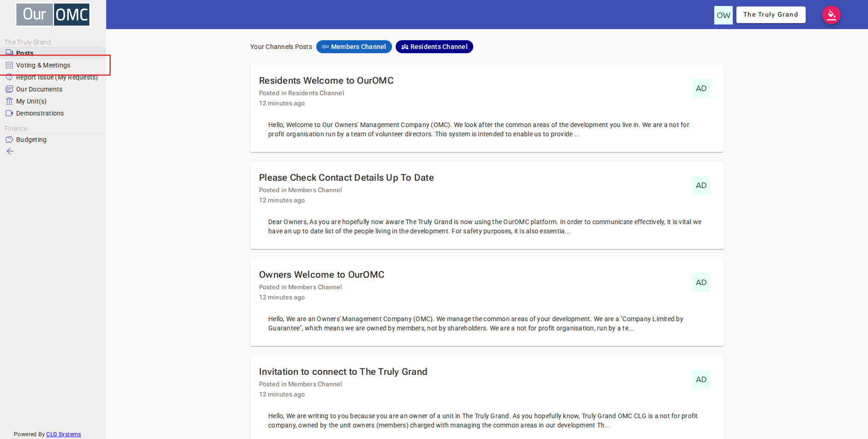Click the Budgeting piggy bank icon
This screenshot has width=868, height=439.
pos(9,140)
